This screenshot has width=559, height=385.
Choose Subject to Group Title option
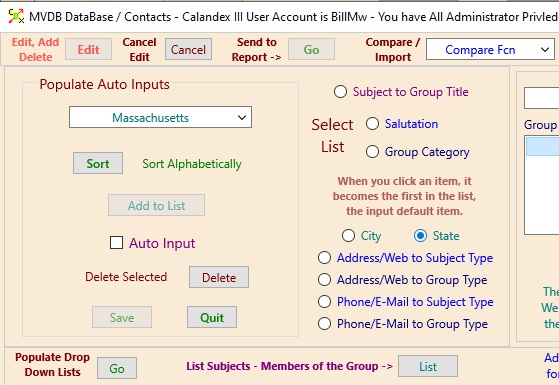[340, 92]
